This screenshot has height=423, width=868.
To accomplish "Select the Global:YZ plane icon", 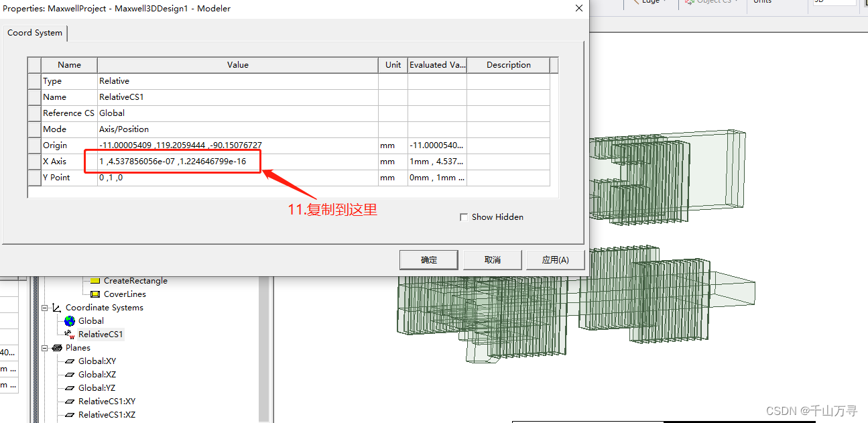I will pos(70,388).
